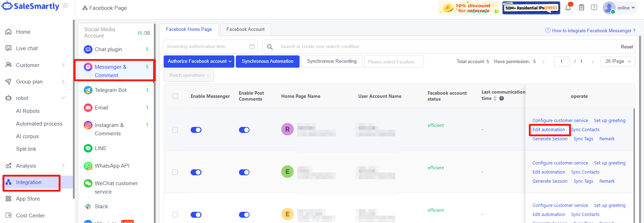644x223 pixels.
Task: Open the 20 /Page size dropdown
Action: pos(617,61)
